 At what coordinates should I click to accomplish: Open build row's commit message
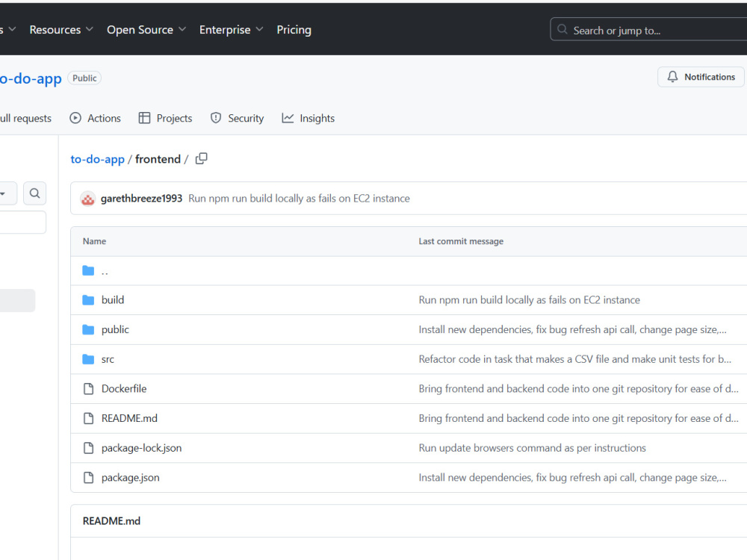tap(530, 300)
